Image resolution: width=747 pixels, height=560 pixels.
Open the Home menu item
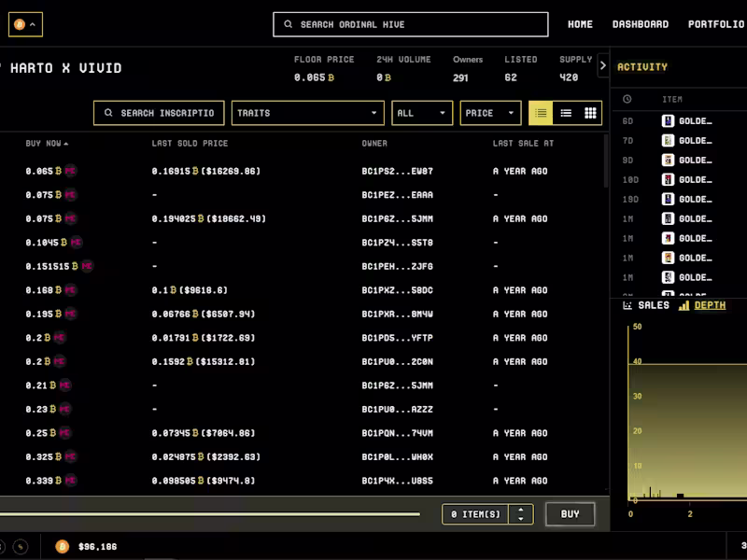coord(580,24)
